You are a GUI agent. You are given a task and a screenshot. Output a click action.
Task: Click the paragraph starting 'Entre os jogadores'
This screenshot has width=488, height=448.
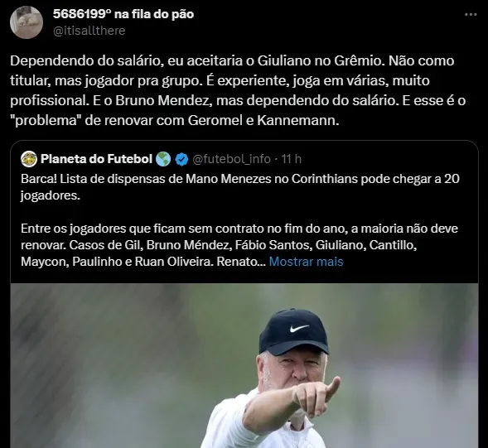239,245
